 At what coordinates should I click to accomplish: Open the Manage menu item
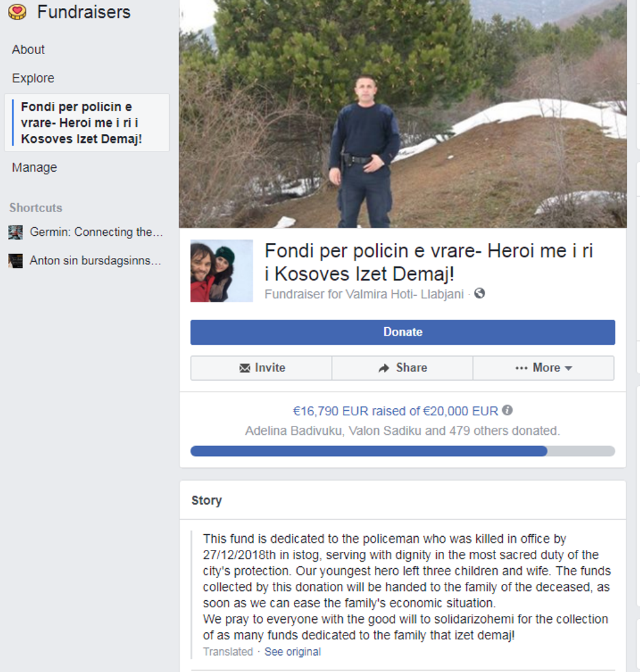(x=35, y=167)
